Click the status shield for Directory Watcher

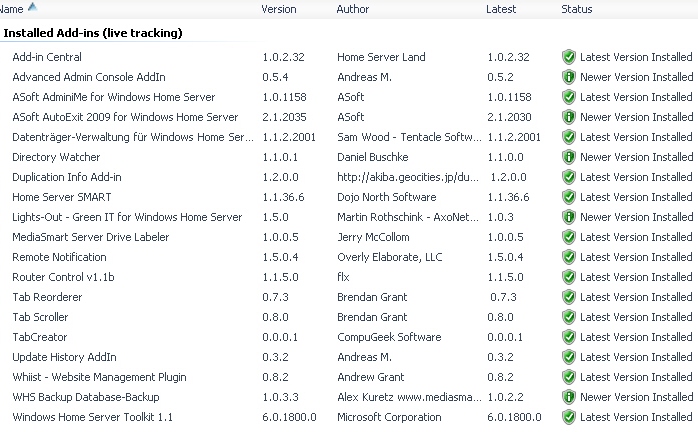568,157
